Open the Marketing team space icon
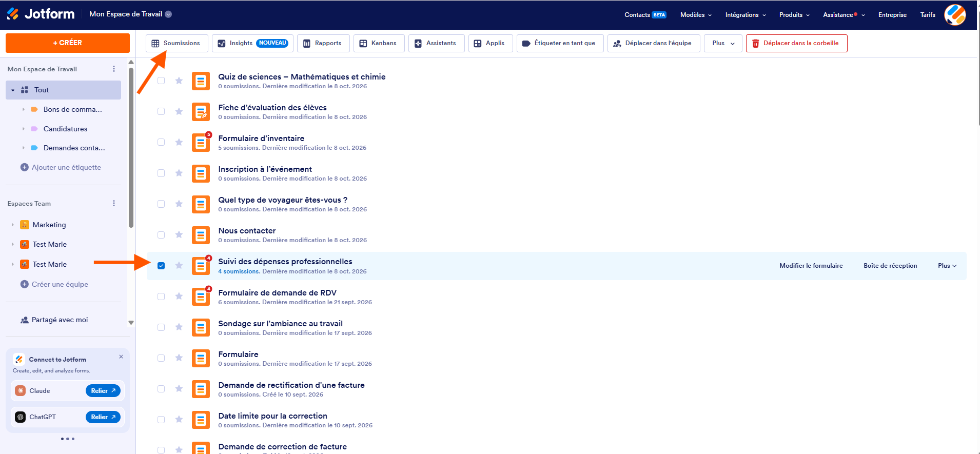 tap(24, 225)
